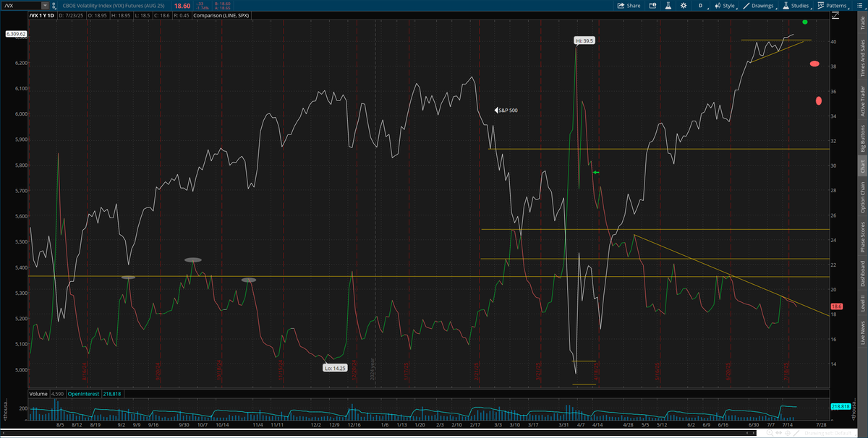Change the D timeframe aggregation
Viewport: 868px width, 438px height.
click(700, 6)
